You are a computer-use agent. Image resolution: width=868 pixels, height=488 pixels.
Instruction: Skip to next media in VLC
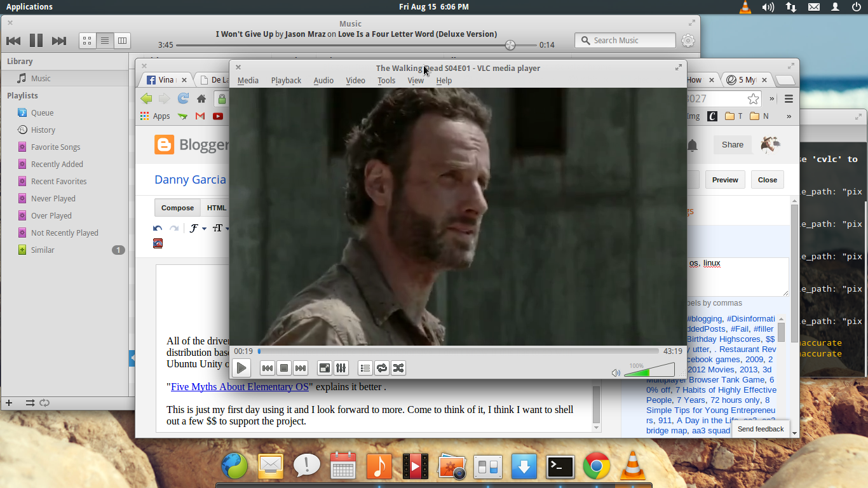click(301, 368)
